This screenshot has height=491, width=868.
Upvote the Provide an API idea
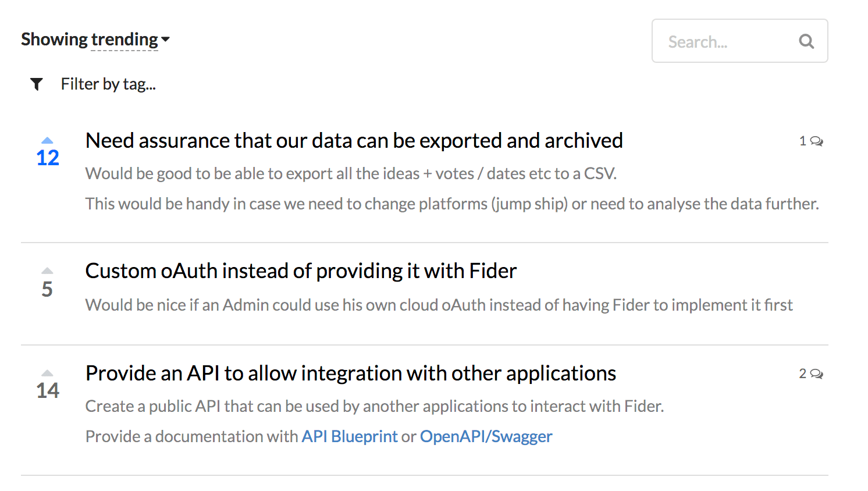tap(48, 373)
